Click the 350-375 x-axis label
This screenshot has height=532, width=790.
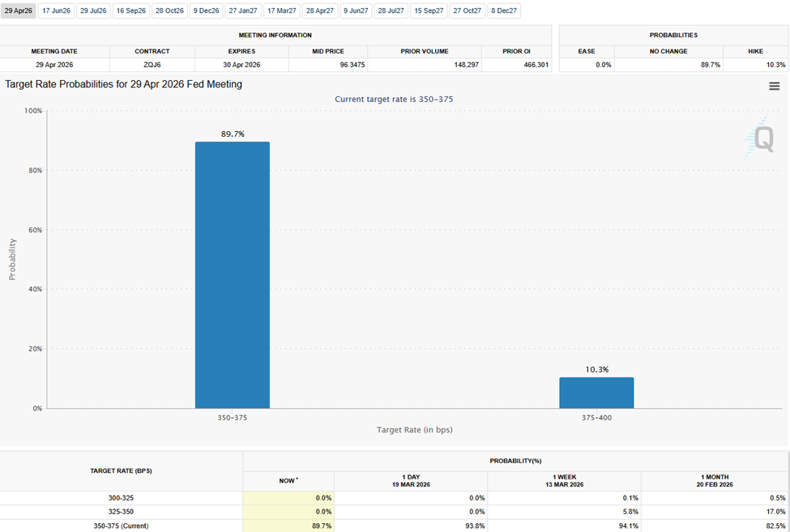click(x=233, y=418)
